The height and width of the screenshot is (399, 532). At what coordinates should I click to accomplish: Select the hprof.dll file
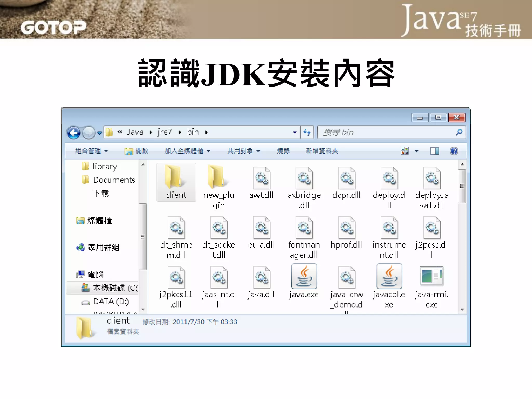pyautogui.click(x=347, y=232)
